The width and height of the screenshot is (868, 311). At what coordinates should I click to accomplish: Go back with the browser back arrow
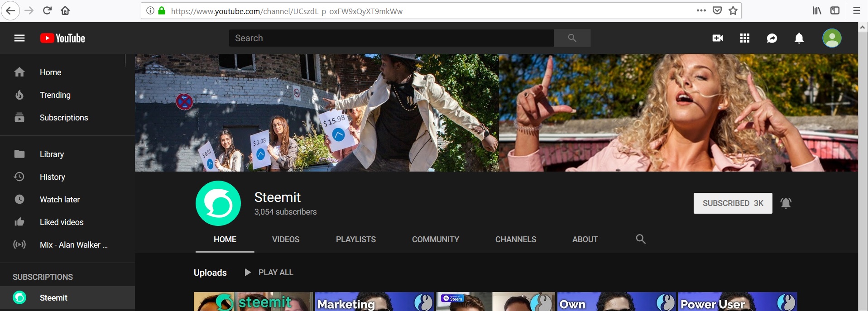coord(10,10)
